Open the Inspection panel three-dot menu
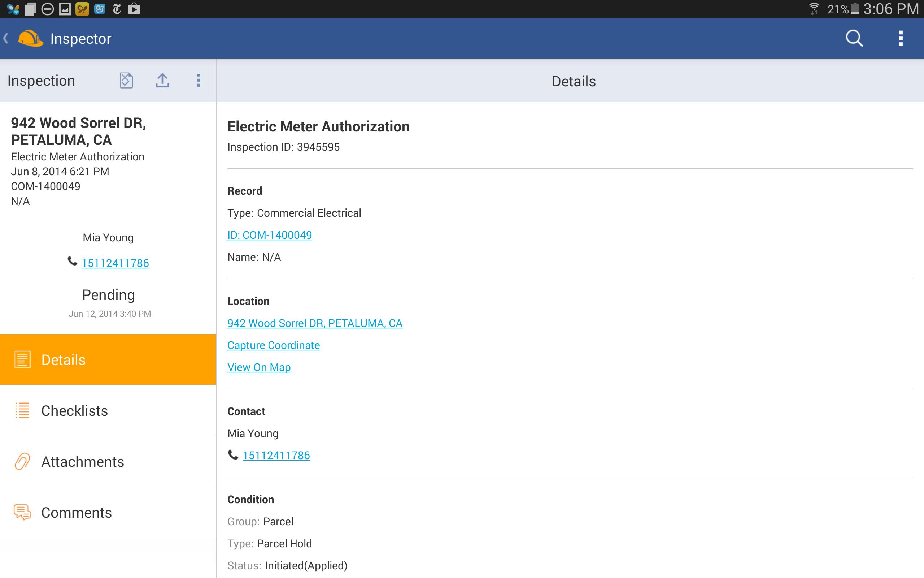This screenshot has height=578, width=924. pyautogui.click(x=198, y=80)
